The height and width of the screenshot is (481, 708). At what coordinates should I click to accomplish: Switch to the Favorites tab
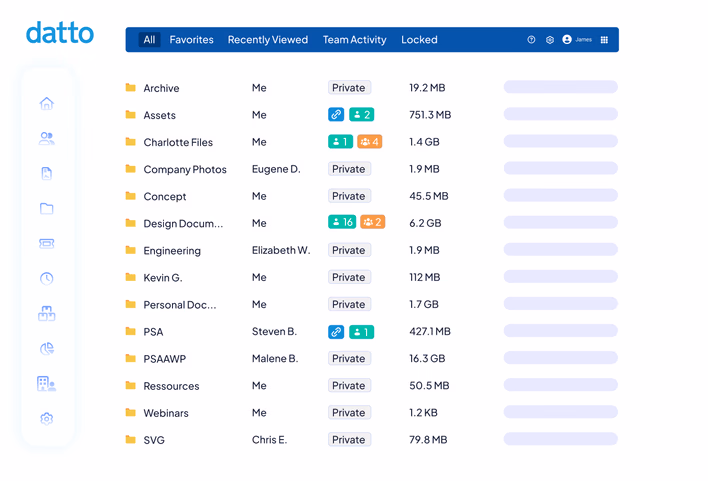[191, 40]
